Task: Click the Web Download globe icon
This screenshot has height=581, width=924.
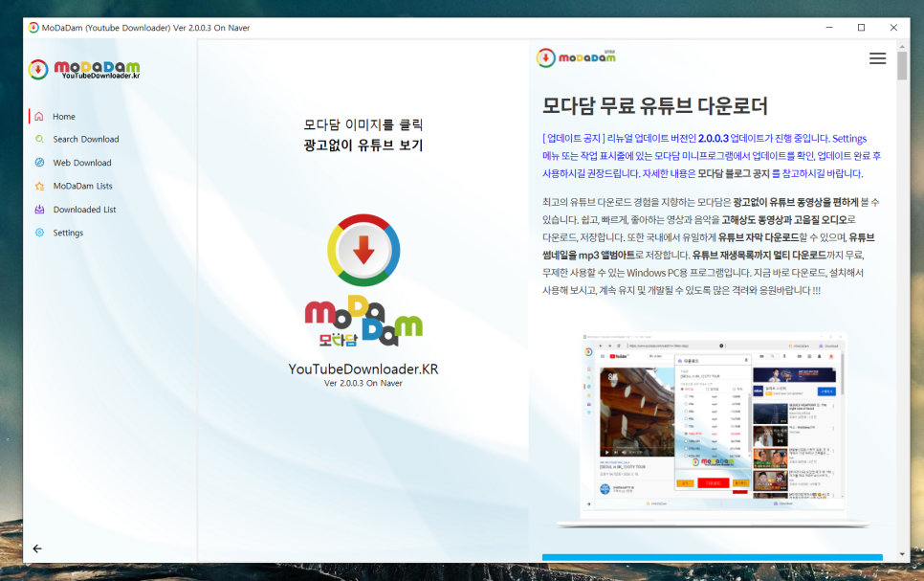Action: coord(39,162)
